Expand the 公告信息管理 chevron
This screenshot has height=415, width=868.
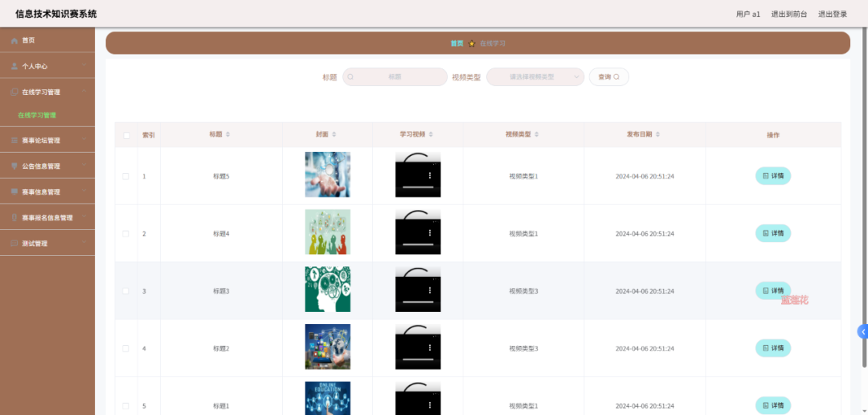point(84,165)
